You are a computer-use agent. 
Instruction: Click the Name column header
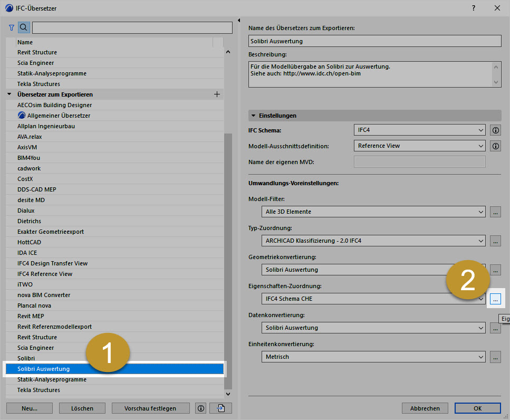click(114, 42)
